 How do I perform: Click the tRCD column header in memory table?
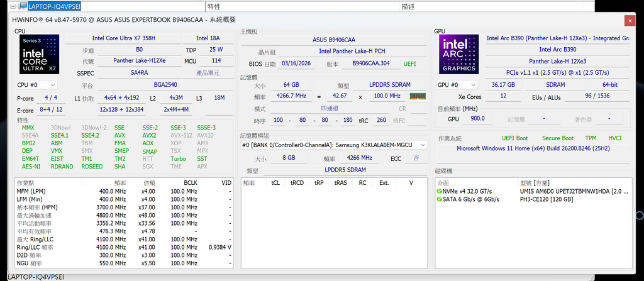pyautogui.click(x=297, y=183)
